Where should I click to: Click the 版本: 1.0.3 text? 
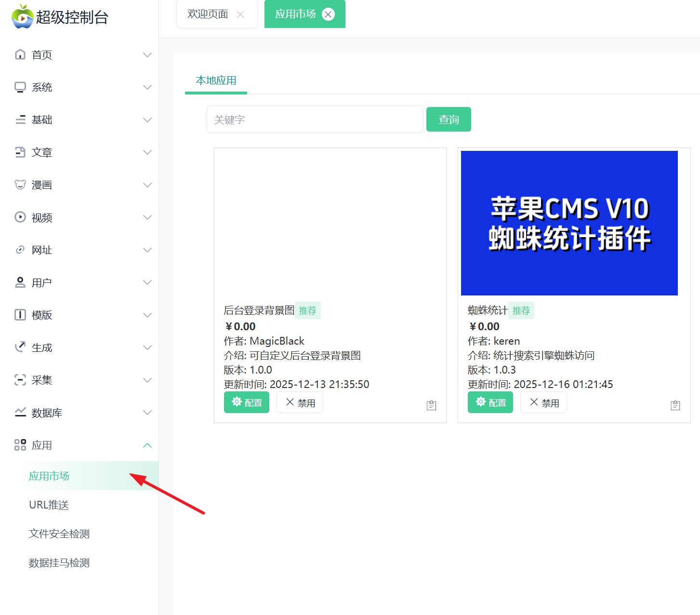[x=492, y=370]
